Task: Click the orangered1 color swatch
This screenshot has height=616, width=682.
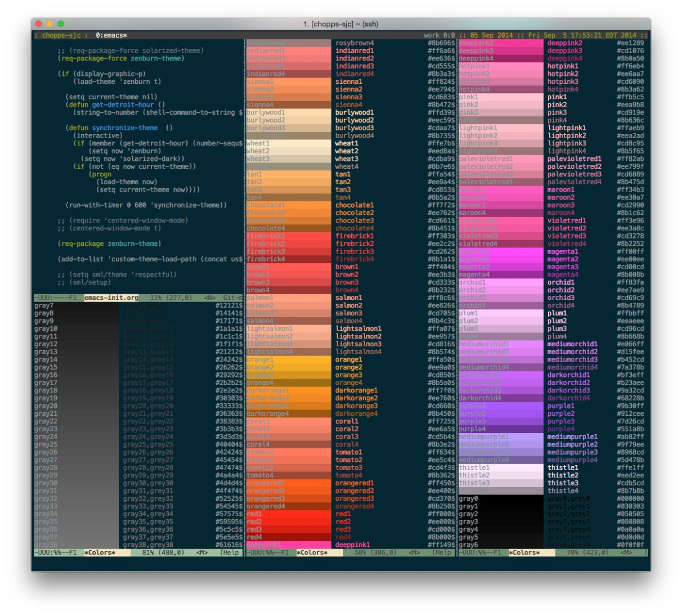Action: [x=289, y=483]
